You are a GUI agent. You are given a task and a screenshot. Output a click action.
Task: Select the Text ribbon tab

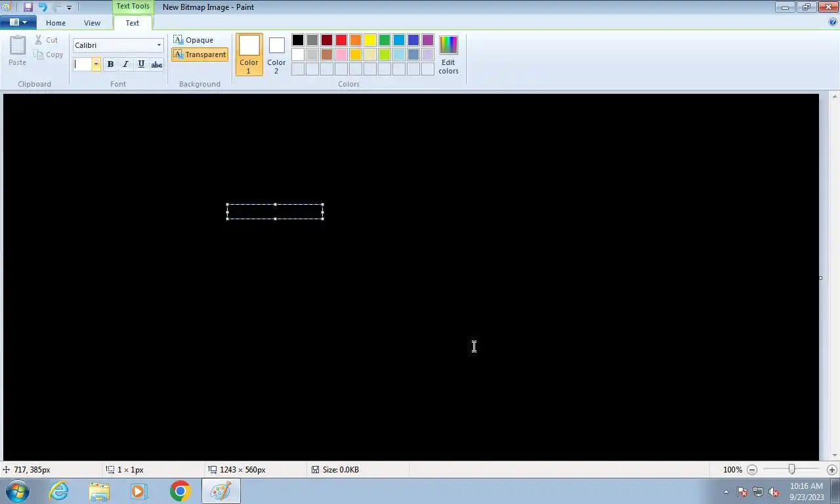tap(133, 23)
